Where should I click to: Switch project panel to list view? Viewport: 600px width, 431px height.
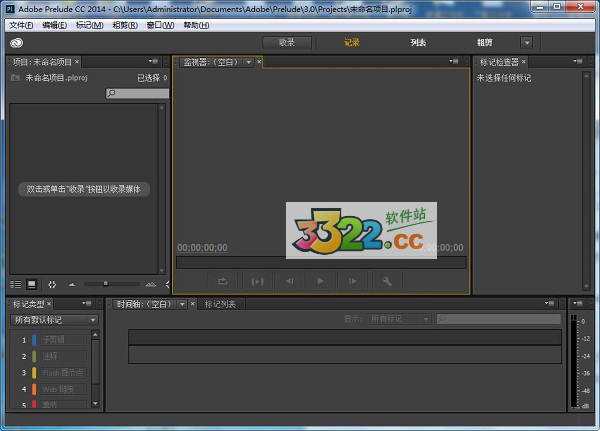click(16, 284)
